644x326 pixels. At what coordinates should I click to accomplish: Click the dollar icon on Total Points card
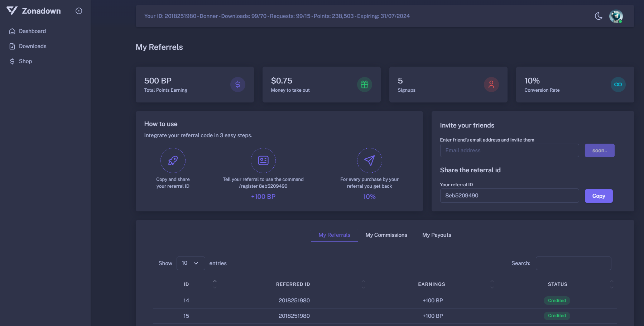pyautogui.click(x=238, y=85)
